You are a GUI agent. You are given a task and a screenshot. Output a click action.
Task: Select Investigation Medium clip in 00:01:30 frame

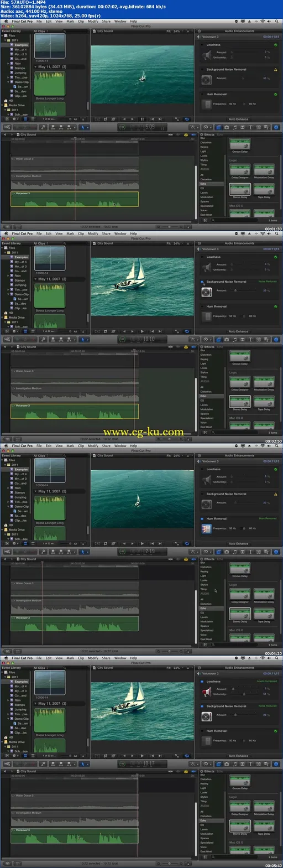click(x=75, y=181)
